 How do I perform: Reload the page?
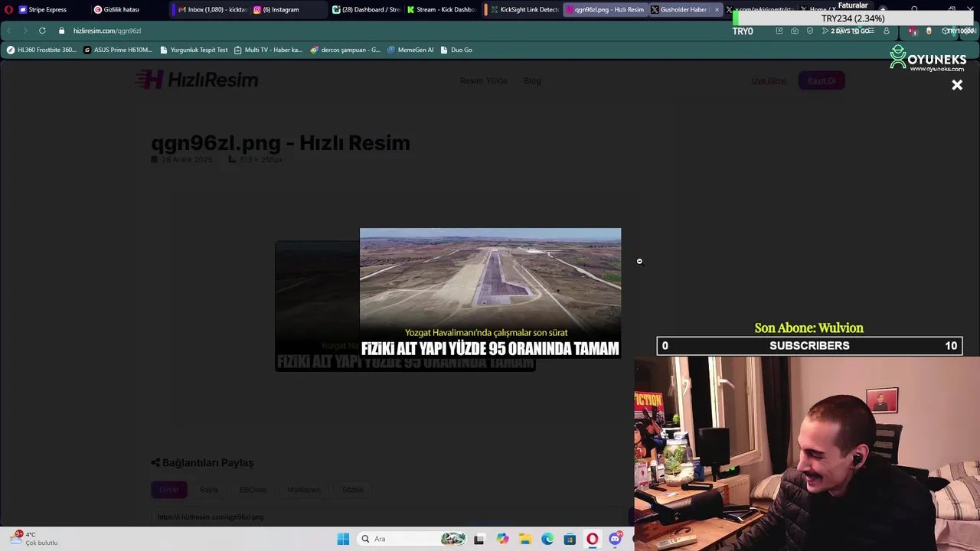tap(42, 31)
